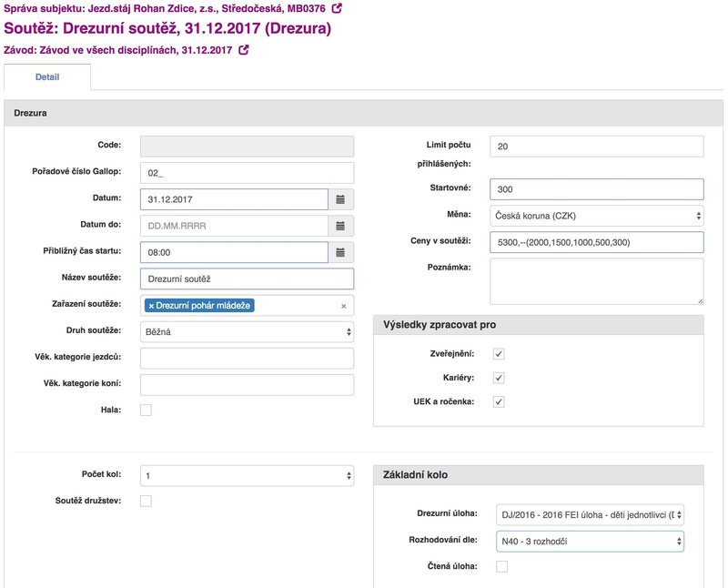Clear the Zařazení soutěže selection
The height and width of the screenshot is (588, 728).
coord(344,306)
